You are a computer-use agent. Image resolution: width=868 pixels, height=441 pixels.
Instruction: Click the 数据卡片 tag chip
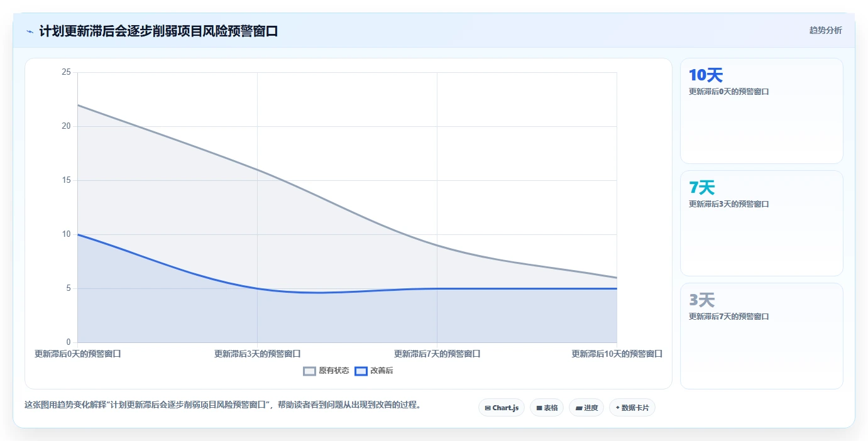pos(632,408)
